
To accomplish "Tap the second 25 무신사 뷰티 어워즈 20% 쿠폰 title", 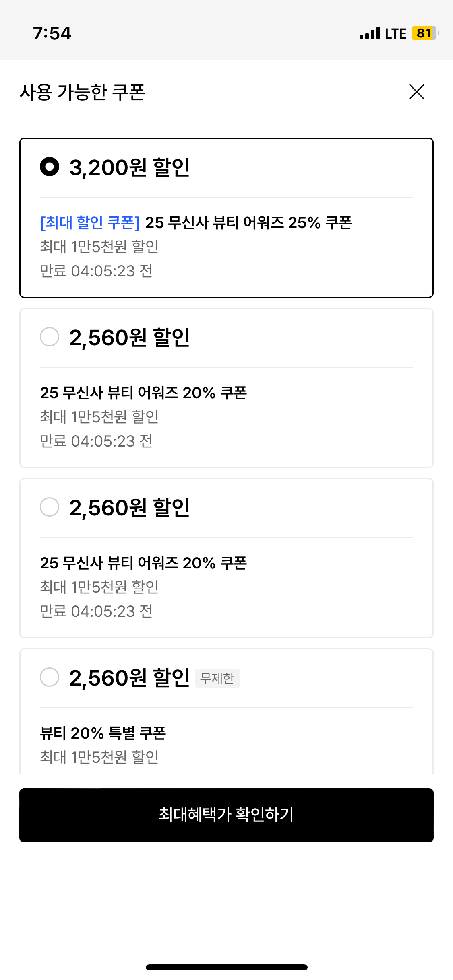I will click(143, 563).
